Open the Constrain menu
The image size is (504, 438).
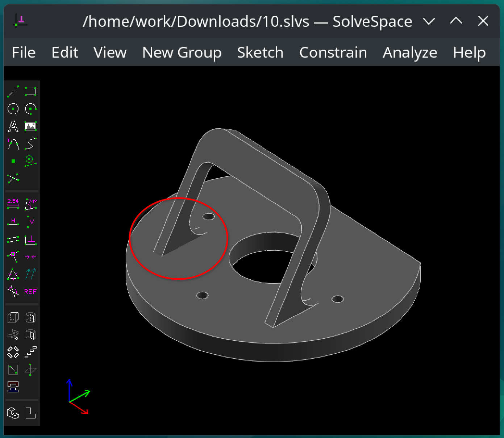[x=333, y=53]
